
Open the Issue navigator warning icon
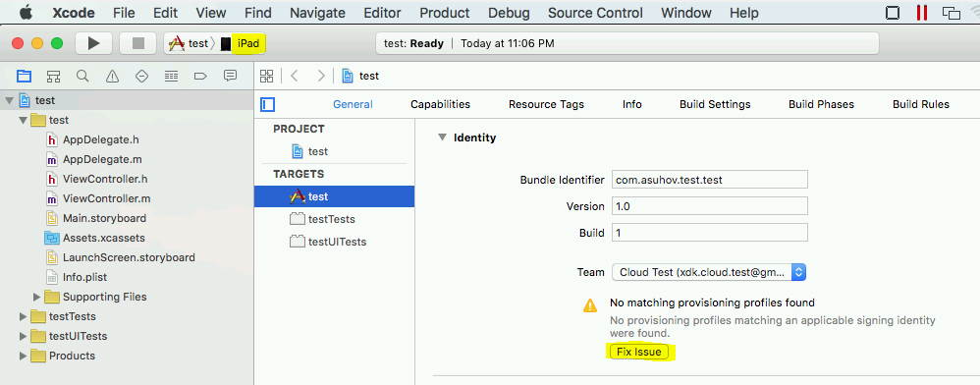point(113,77)
